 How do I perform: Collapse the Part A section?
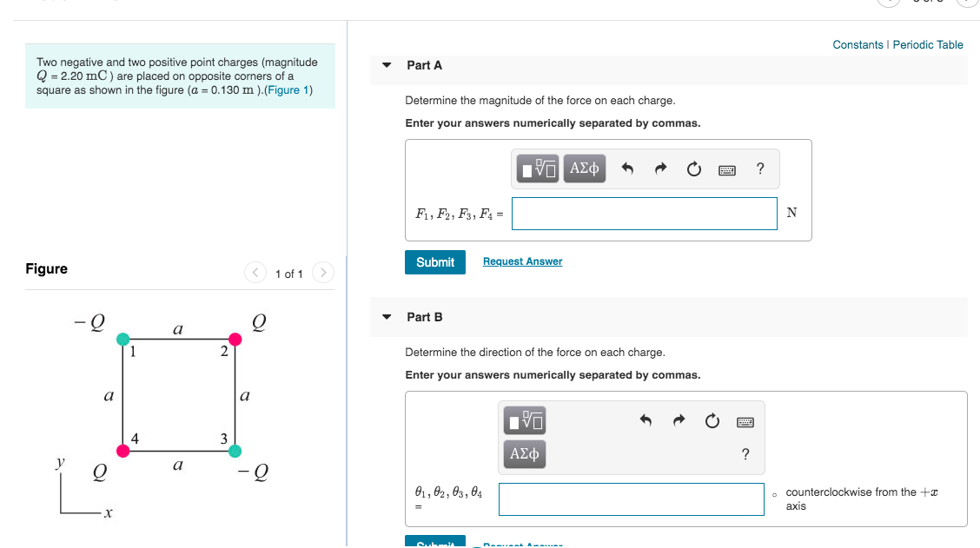click(x=386, y=65)
